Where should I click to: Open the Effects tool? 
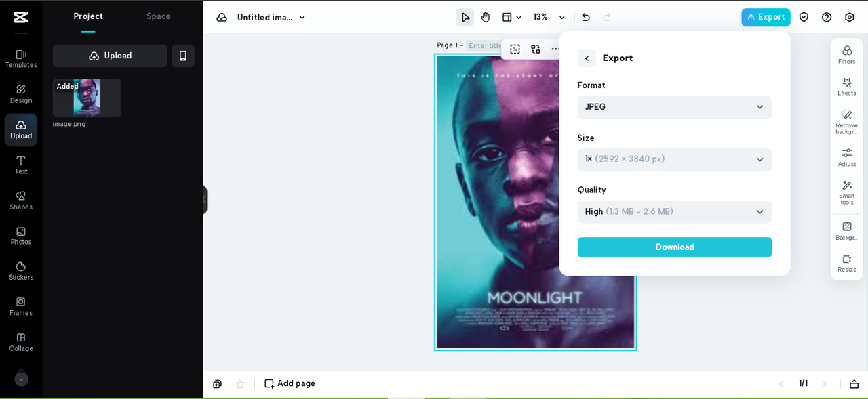click(847, 87)
